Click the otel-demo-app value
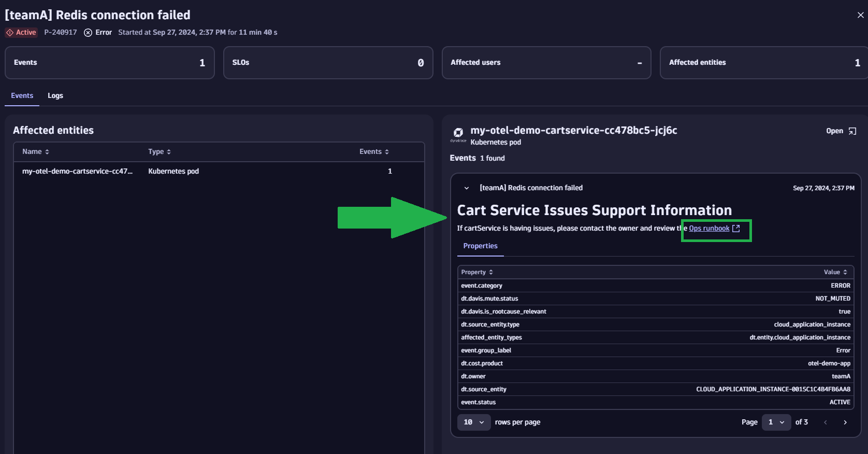This screenshot has height=454, width=868. tap(829, 363)
